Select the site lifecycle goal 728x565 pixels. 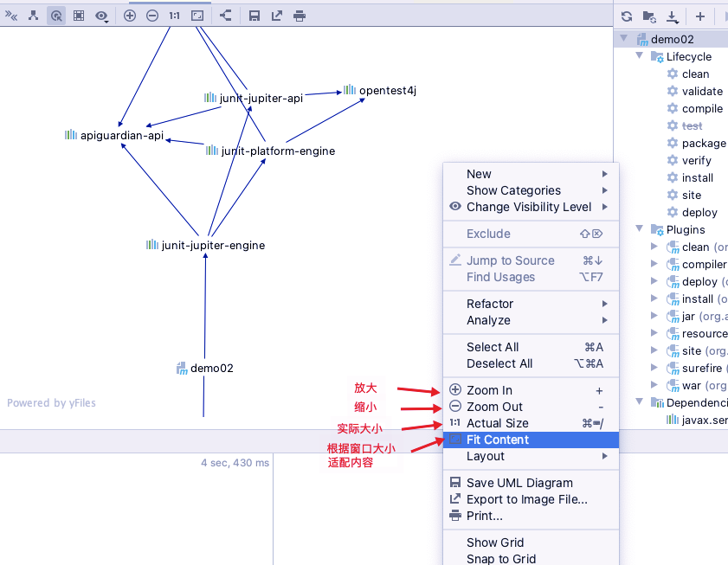pos(684,195)
